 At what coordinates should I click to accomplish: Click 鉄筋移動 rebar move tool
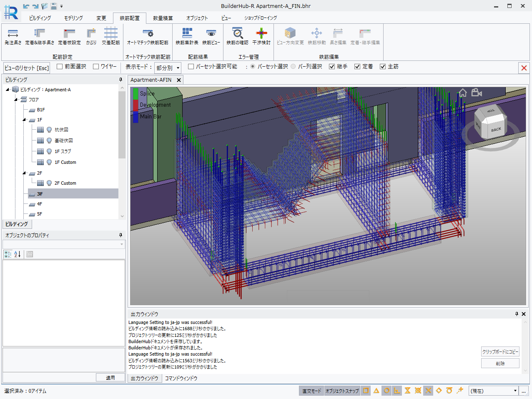(x=317, y=36)
